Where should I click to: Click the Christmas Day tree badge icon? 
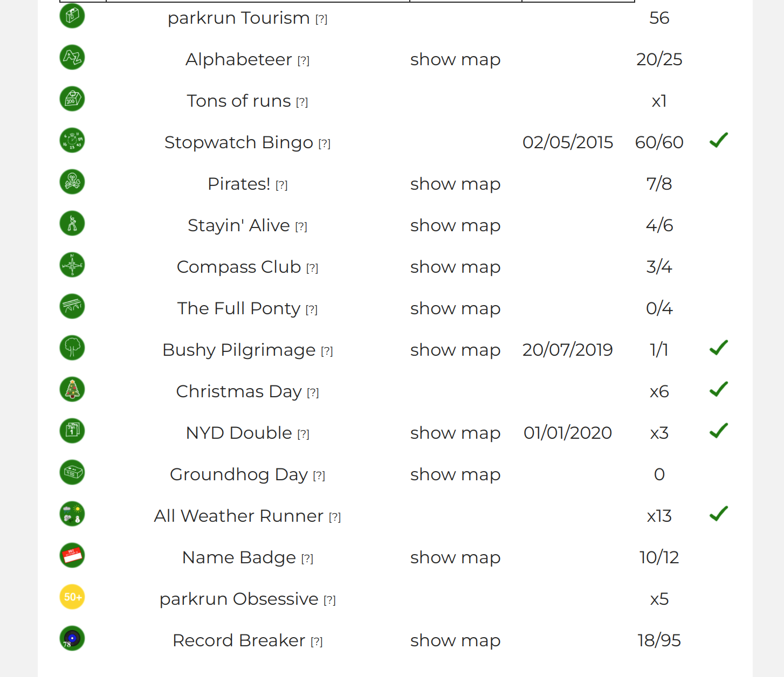tap(72, 390)
